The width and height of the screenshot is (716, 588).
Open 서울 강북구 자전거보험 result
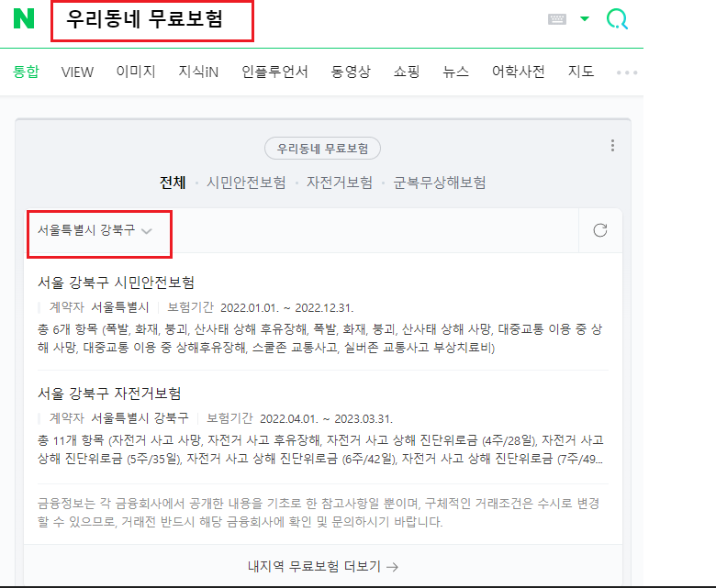[109, 394]
